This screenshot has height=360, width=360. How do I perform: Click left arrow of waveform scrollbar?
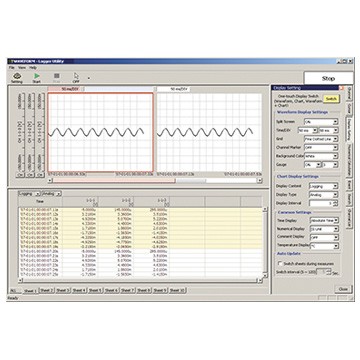[x=50, y=180]
